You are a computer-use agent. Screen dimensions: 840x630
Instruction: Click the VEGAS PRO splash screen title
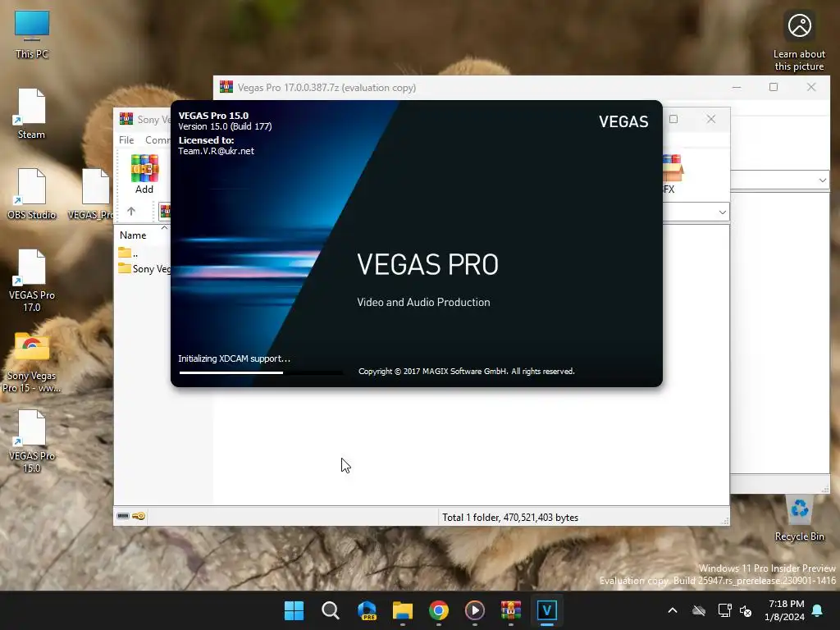point(427,264)
